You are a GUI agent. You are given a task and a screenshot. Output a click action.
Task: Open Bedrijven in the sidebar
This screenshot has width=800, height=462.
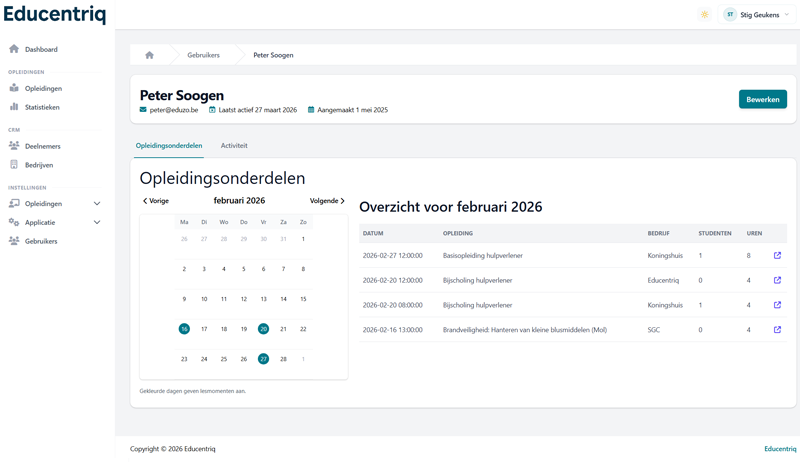pos(39,165)
